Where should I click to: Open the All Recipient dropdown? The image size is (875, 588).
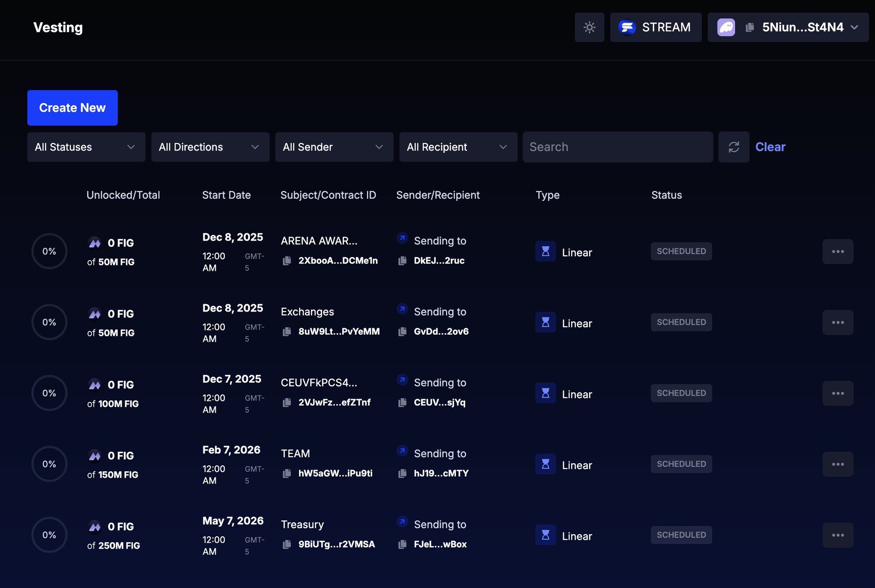pos(458,147)
